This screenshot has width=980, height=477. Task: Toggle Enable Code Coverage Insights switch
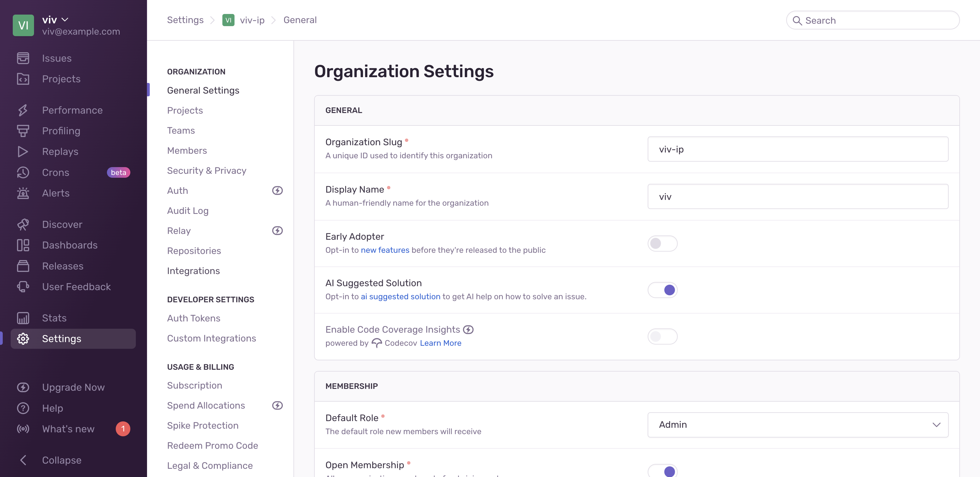click(662, 336)
